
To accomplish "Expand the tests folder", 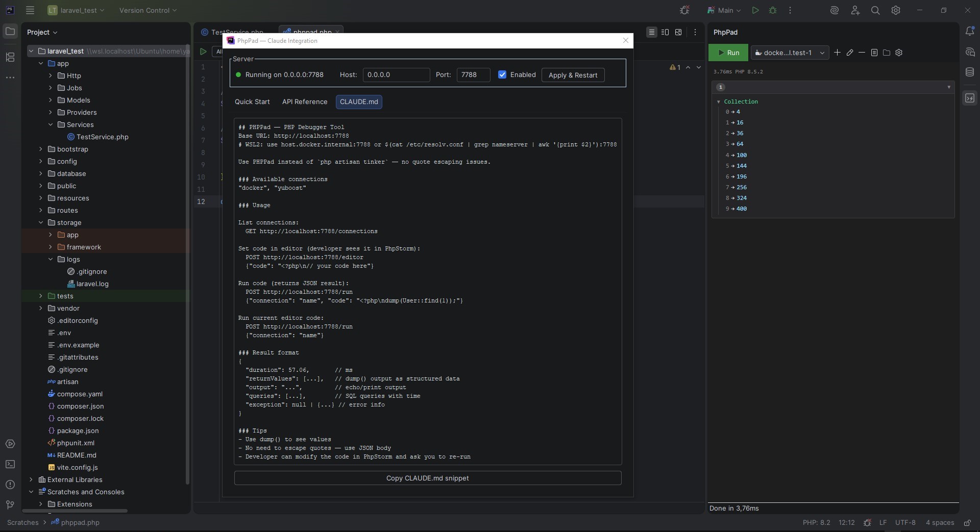I will point(41,296).
